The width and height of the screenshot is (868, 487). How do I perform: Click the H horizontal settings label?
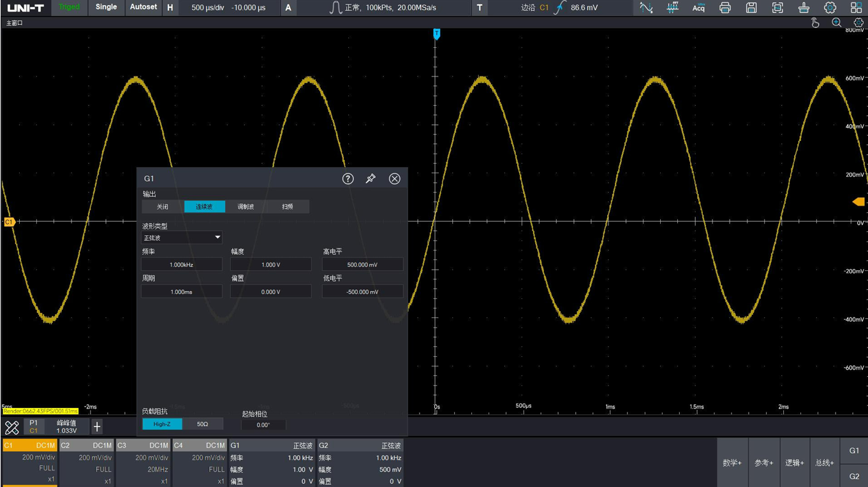170,8
